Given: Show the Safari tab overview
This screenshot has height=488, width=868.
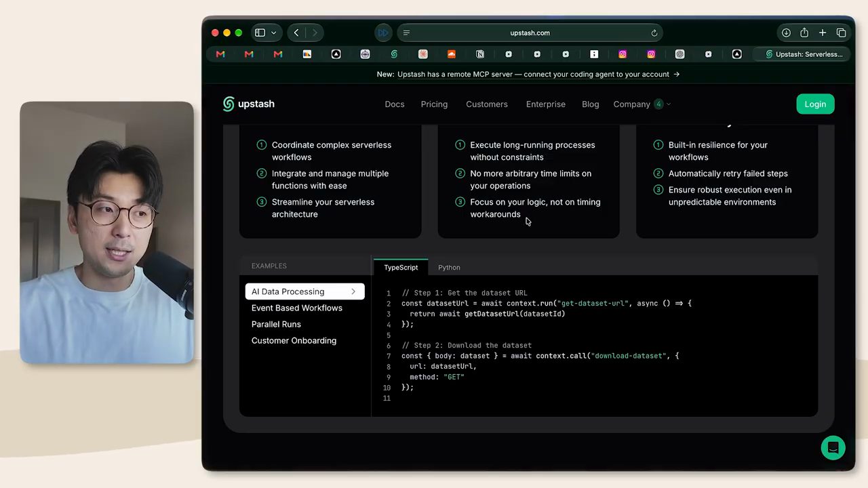Looking at the screenshot, I should (841, 33).
